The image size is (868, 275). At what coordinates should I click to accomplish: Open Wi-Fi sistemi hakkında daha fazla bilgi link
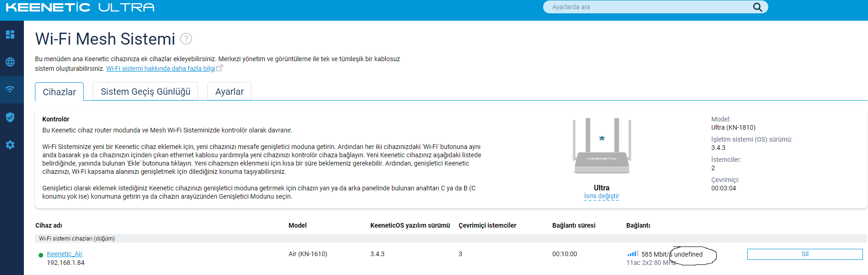coord(161,69)
